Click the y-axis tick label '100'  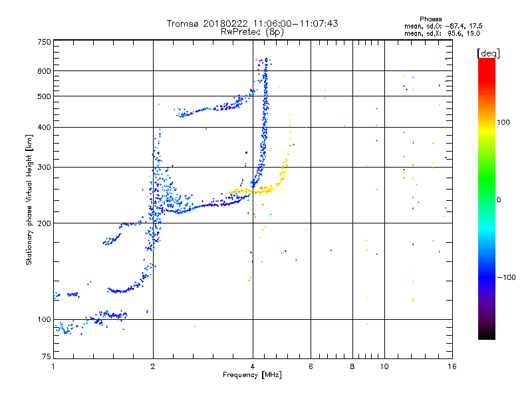pos(44,319)
